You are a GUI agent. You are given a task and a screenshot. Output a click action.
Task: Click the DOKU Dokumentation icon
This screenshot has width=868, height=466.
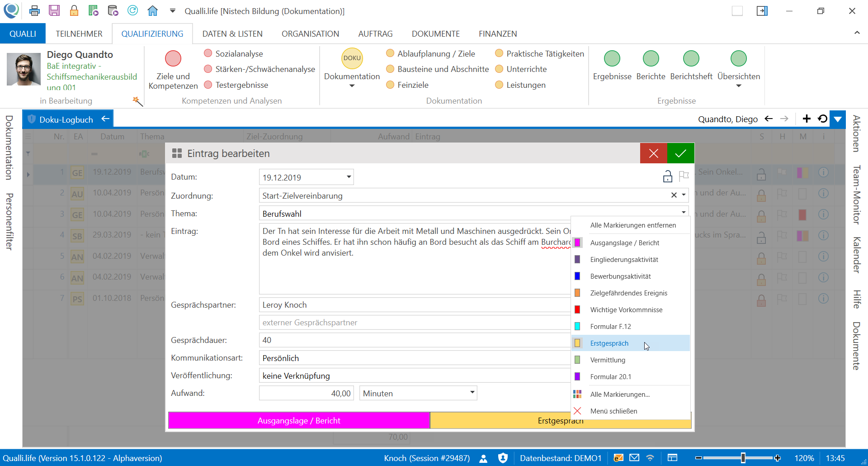(x=352, y=58)
